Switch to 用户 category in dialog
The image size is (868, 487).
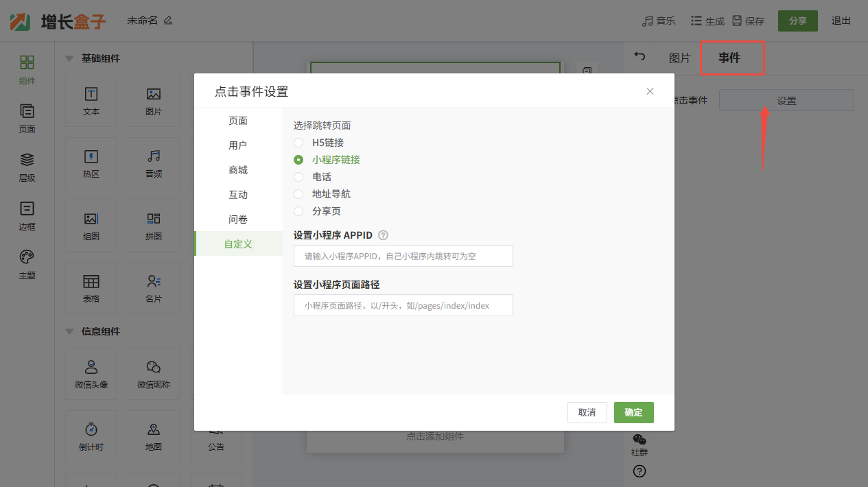(x=238, y=145)
